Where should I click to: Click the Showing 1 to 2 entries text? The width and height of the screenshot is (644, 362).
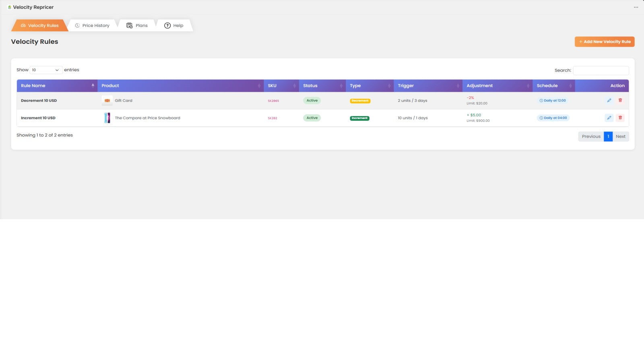coord(45,135)
